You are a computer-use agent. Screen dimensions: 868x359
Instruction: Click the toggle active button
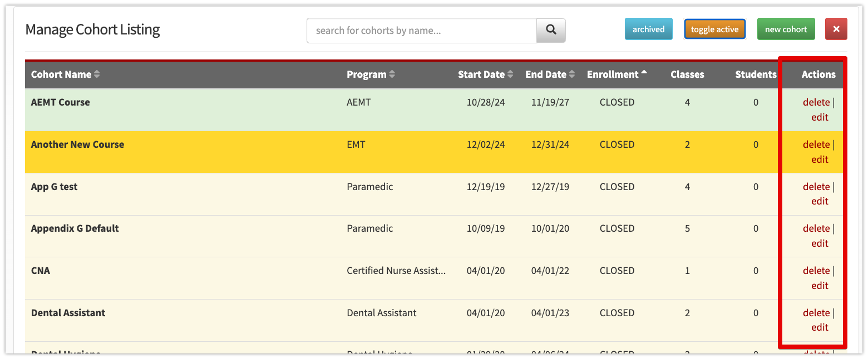click(x=714, y=29)
